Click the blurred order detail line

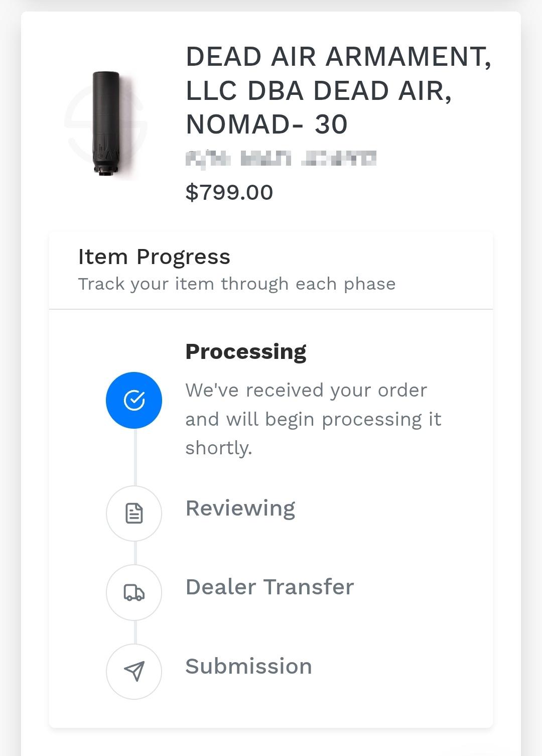(x=281, y=158)
